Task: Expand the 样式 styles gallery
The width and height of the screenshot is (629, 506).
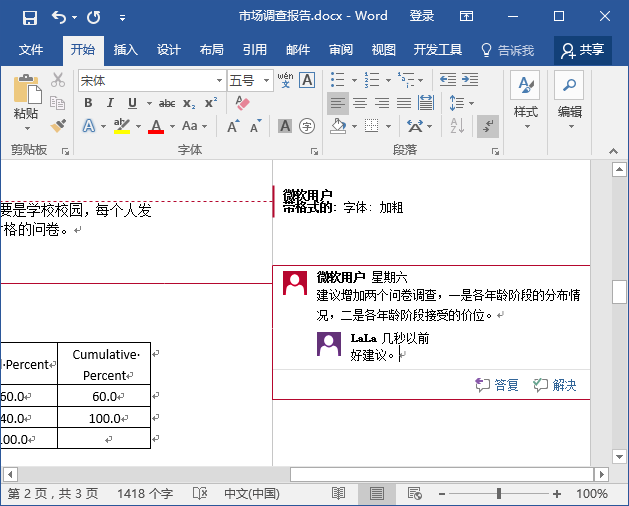Action: [x=526, y=101]
